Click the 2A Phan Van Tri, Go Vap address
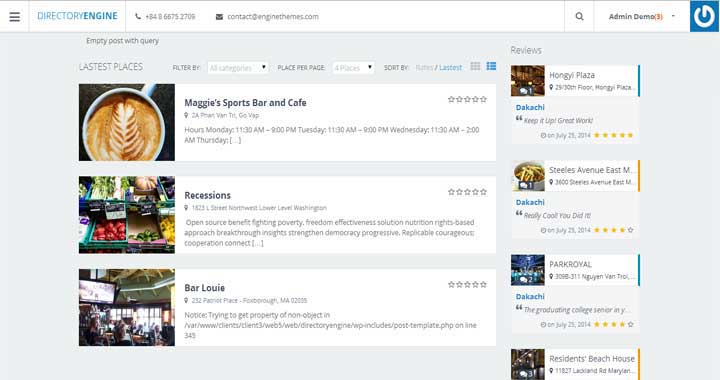Screen dimensions: 720x380 click(225, 115)
